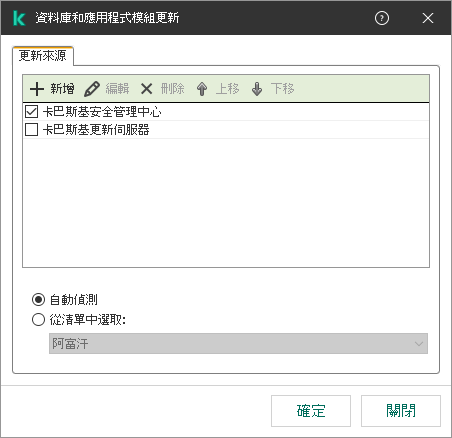Confirm with the 確定 button
This screenshot has width=452, height=438.
tap(311, 411)
